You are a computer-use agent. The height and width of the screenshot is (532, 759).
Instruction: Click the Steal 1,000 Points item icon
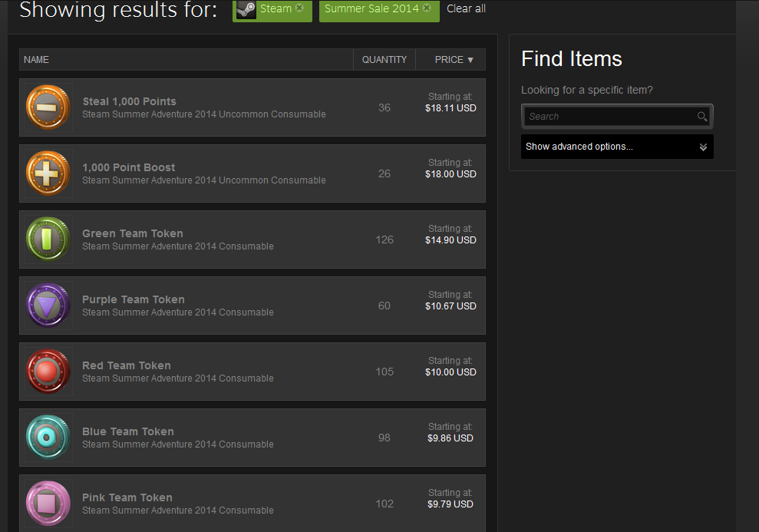(48, 107)
